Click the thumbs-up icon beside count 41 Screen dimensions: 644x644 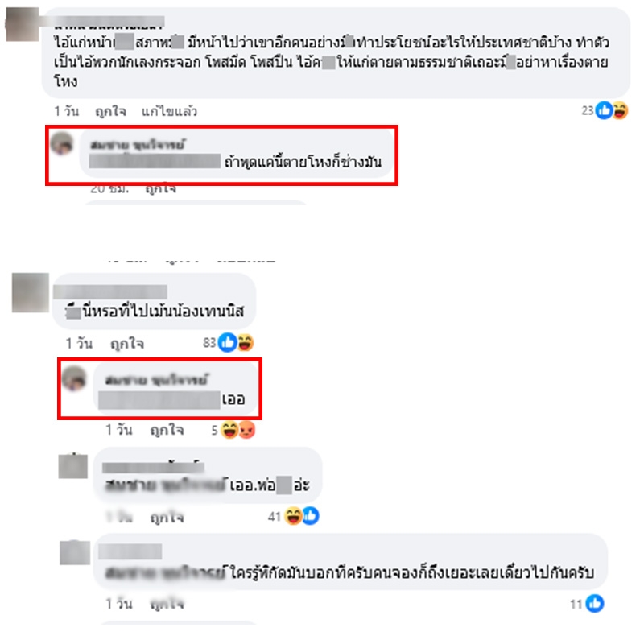tap(311, 516)
